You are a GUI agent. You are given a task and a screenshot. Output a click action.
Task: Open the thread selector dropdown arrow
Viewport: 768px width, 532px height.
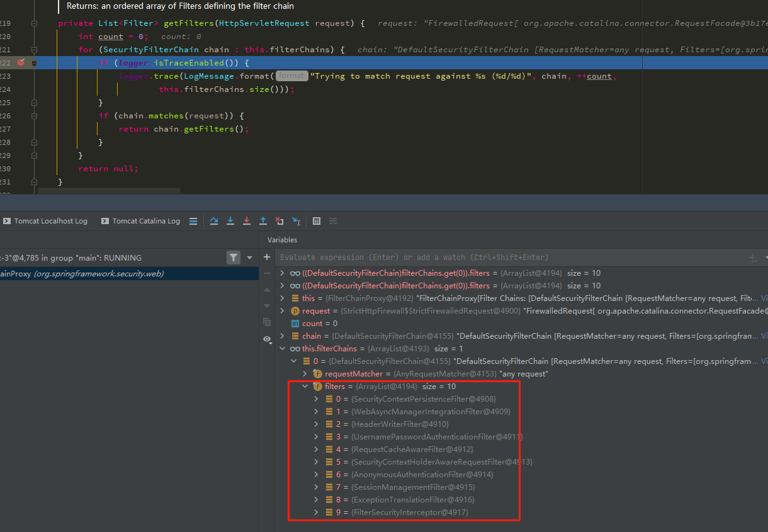click(250, 258)
